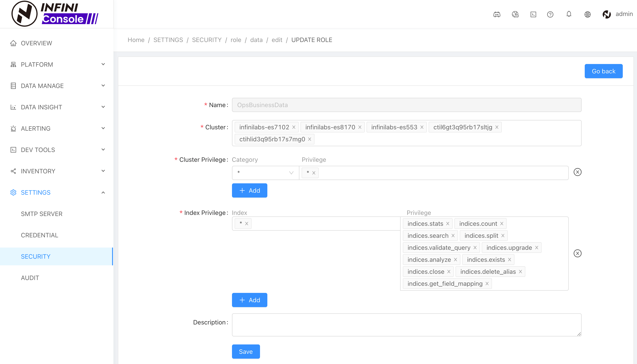Open the AUDIT settings page
This screenshot has height=364, width=637.
tap(30, 278)
